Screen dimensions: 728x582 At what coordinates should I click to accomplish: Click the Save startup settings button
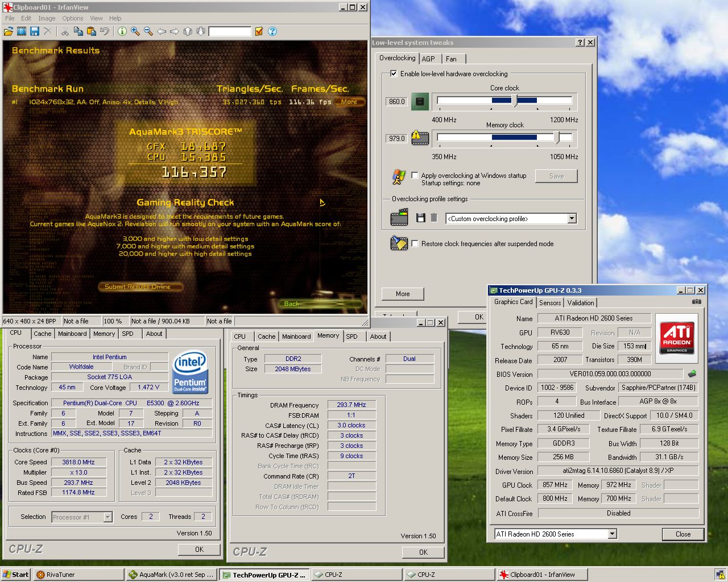556,176
